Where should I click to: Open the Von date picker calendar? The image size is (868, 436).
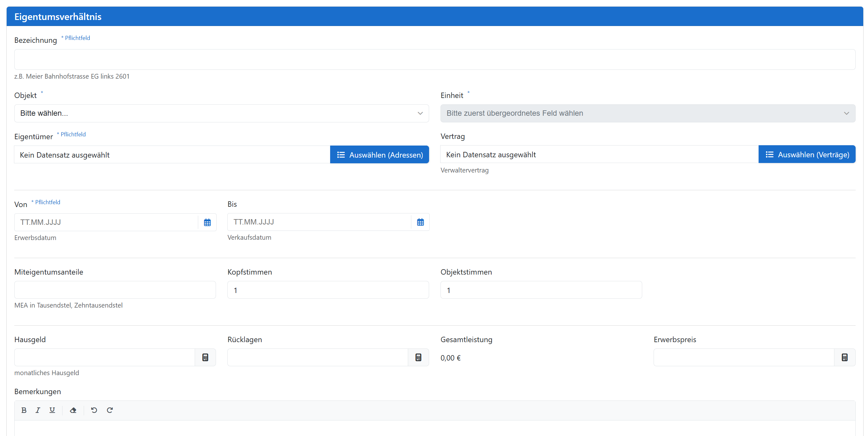pos(207,222)
